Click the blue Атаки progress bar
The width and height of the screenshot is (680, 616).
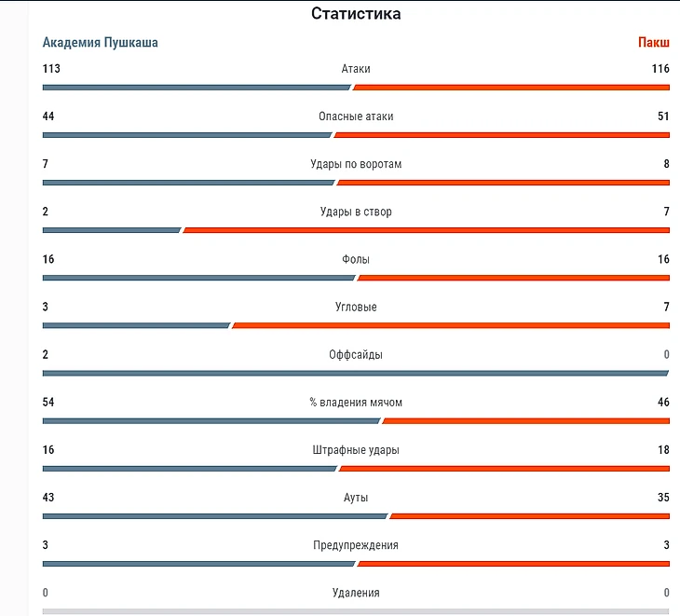tap(197, 88)
